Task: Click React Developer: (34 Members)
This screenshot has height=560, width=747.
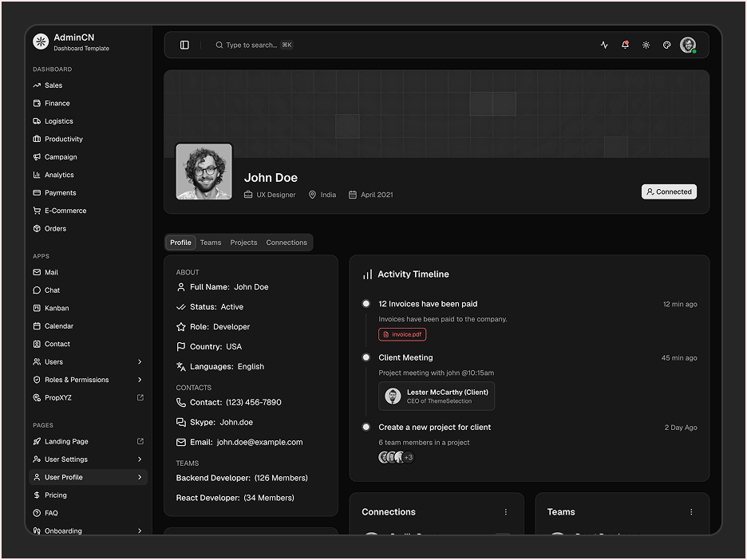Action: point(235,498)
